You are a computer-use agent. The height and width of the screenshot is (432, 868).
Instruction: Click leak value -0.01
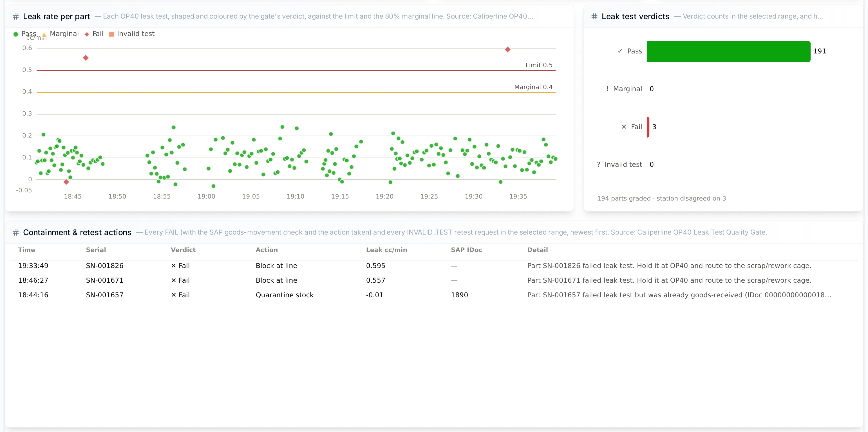coord(374,295)
